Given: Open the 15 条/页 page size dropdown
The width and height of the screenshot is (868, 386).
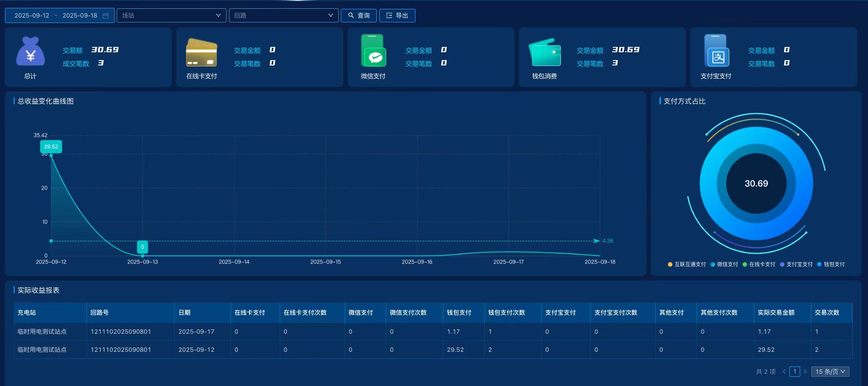Looking at the screenshot, I should [830, 372].
